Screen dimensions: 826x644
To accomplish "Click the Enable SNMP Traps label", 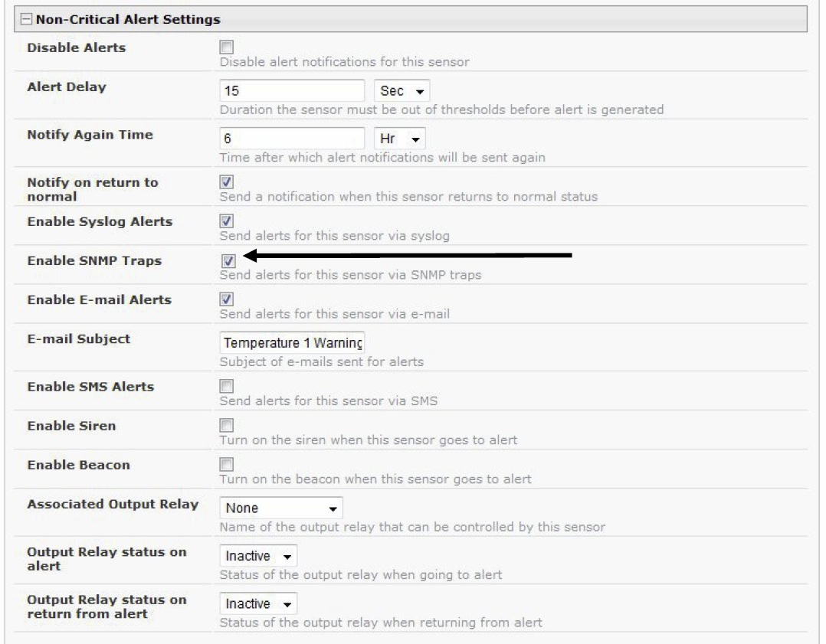I will [x=94, y=260].
